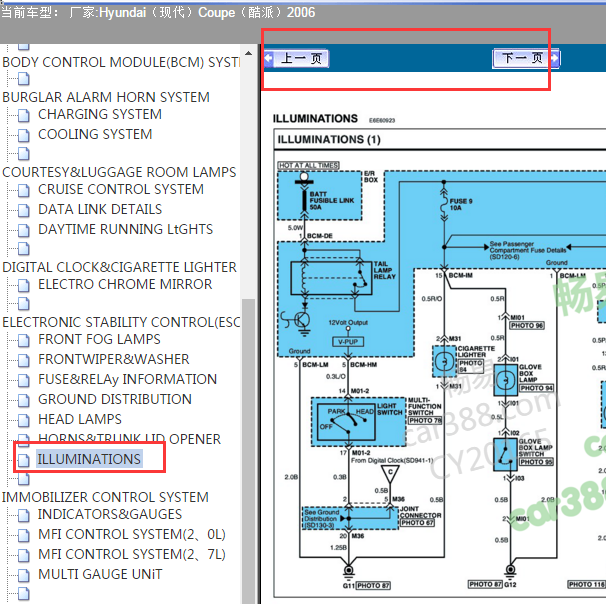The image size is (606, 604).
Task: Open ELECTRONIC STABILITY CONTROL(ESC entry
Action: coord(121,322)
